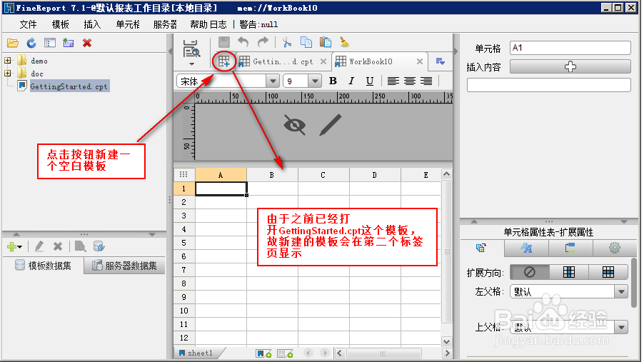644x362 pixels.
Task: Set expand direction to none
Action: (530, 272)
